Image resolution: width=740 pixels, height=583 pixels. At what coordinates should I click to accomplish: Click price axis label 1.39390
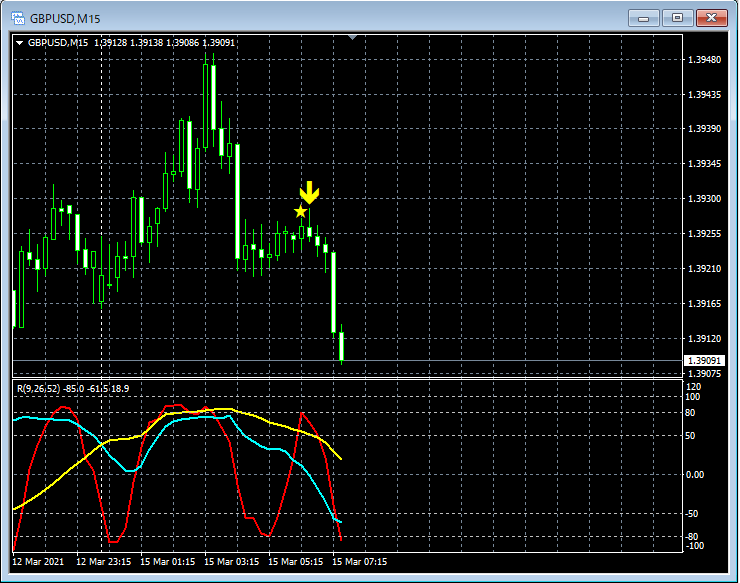(704, 128)
